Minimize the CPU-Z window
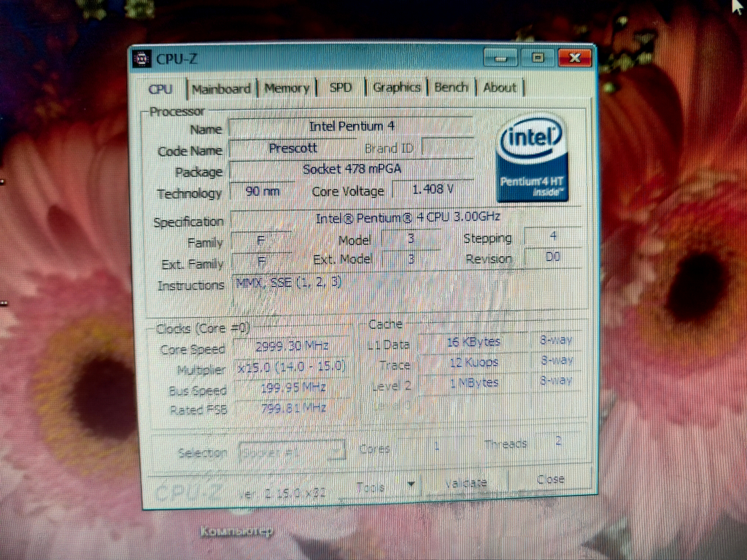Image resolution: width=747 pixels, height=560 pixels. (x=500, y=58)
